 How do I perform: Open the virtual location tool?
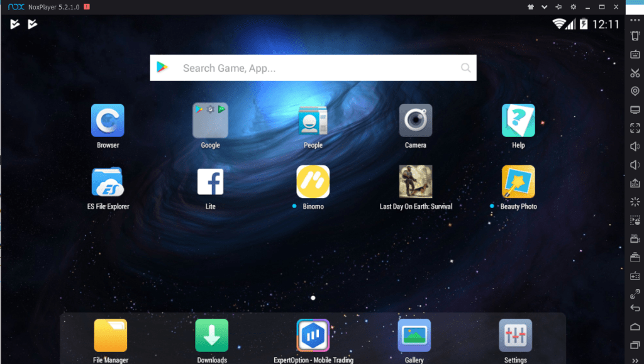[635, 91]
